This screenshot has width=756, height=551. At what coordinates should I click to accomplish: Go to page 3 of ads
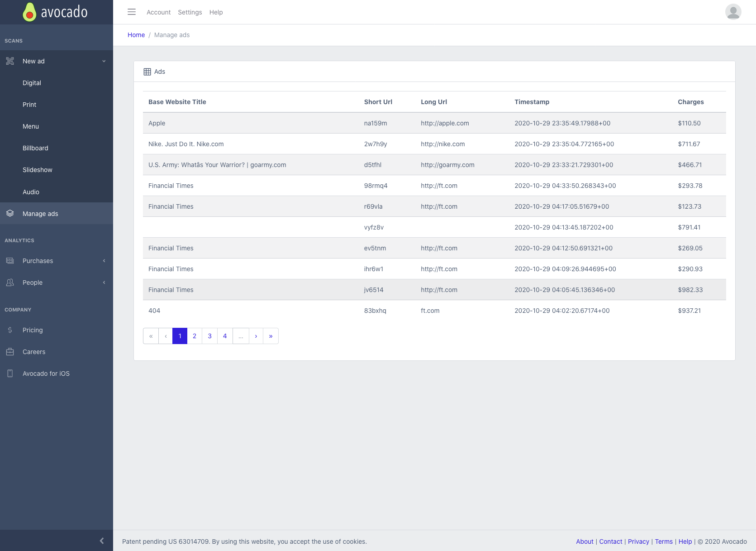[x=209, y=336]
